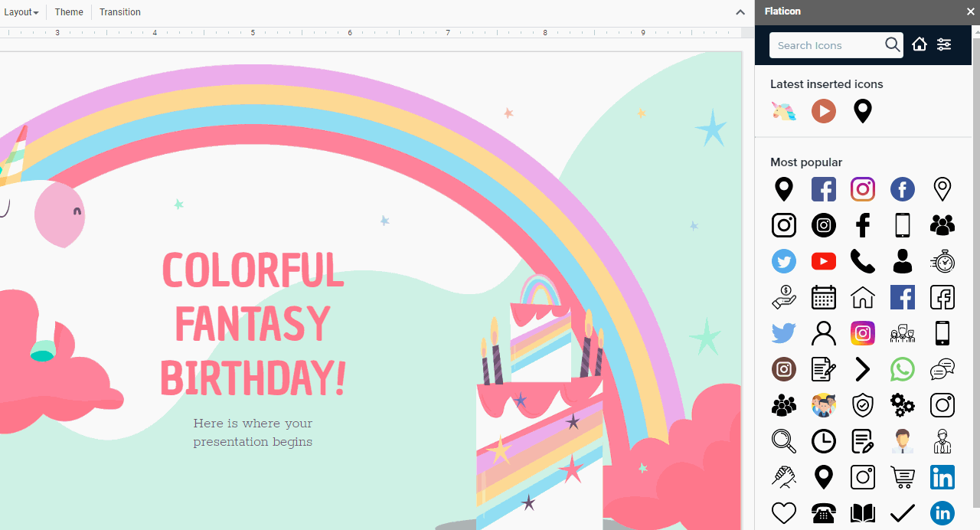
Task: Close the Flaticon sidebar
Action: click(x=971, y=11)
